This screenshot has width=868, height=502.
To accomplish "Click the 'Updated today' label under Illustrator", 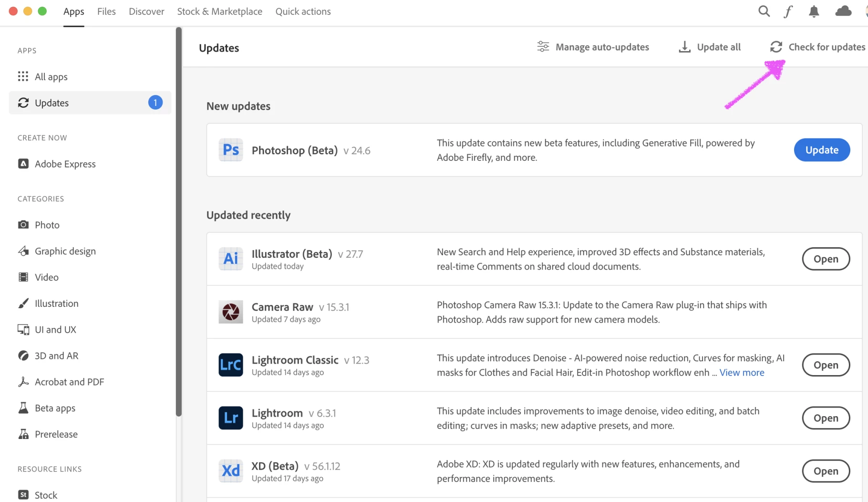I will pyautogui.click(x=278, y=266).
